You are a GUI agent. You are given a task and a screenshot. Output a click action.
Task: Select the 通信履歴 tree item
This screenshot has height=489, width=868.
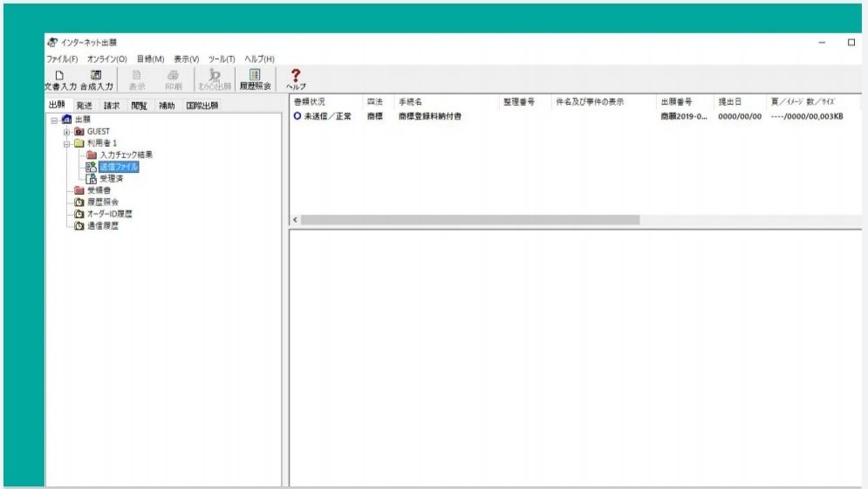102,226
